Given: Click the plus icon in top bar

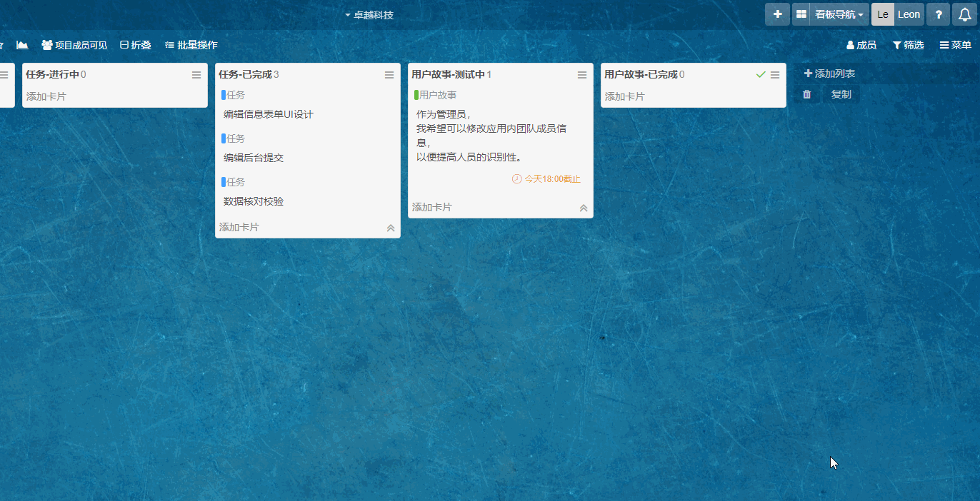Looking at the screenshot, I should (x=777, y=14).
